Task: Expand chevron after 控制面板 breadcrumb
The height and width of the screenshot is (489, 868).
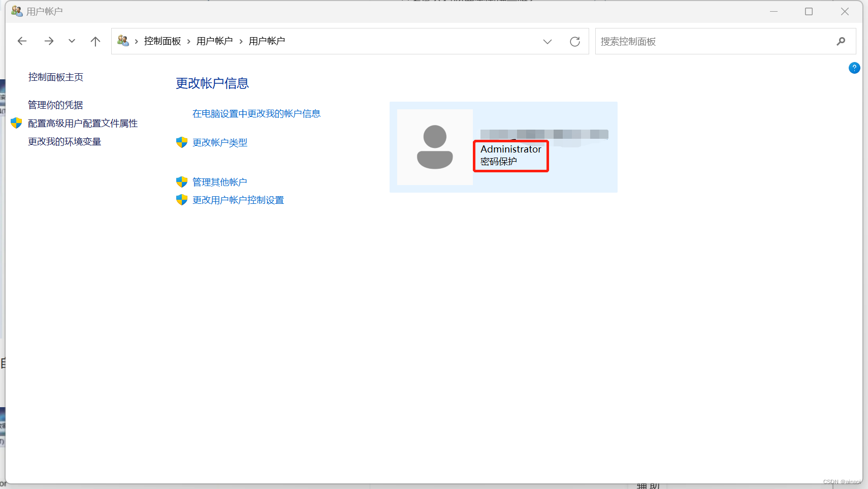Action: click(x=189, y=41)
